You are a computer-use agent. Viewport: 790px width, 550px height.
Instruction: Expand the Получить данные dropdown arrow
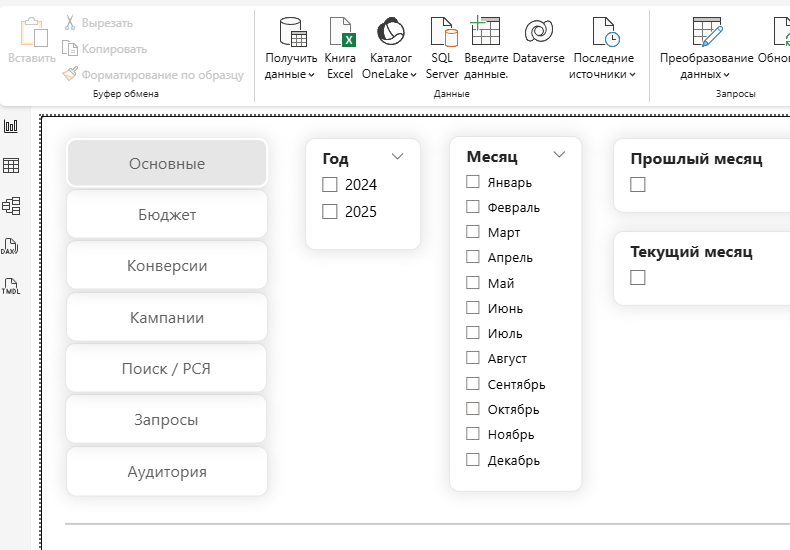click(x=311, y=75)
